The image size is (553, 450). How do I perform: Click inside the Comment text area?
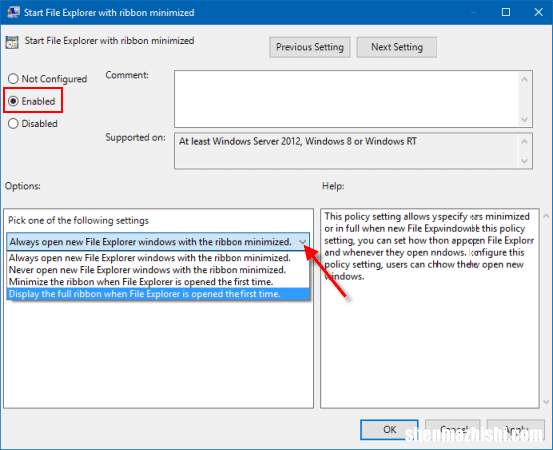tap(346, 99)
